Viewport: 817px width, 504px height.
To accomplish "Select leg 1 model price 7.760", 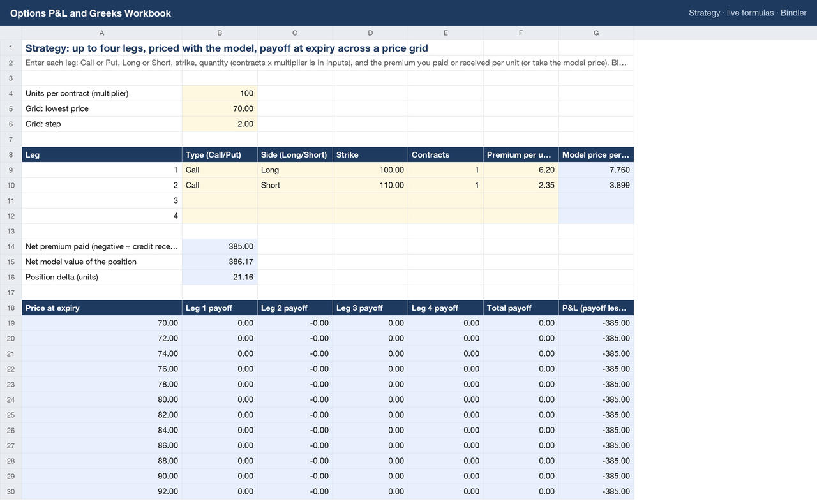I will (596, 170).
